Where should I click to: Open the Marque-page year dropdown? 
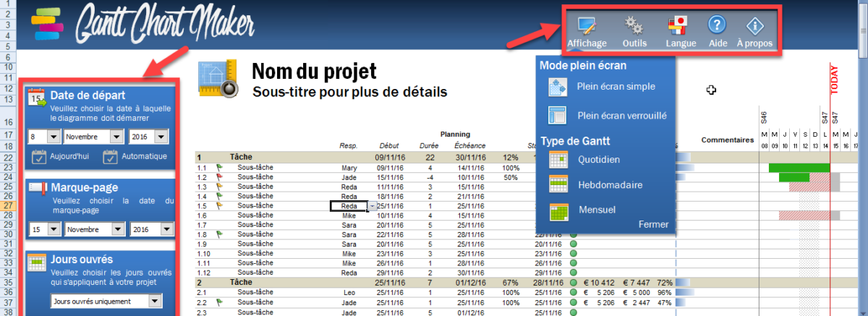pyautogui.click(x=167, y=229)
